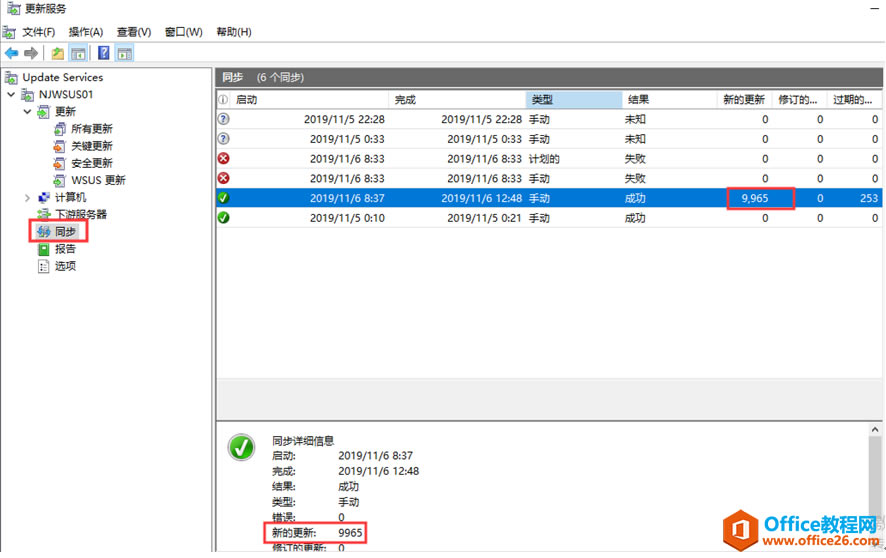
Task: Collapse the 更新 tree node
Action: click(27, 112)
